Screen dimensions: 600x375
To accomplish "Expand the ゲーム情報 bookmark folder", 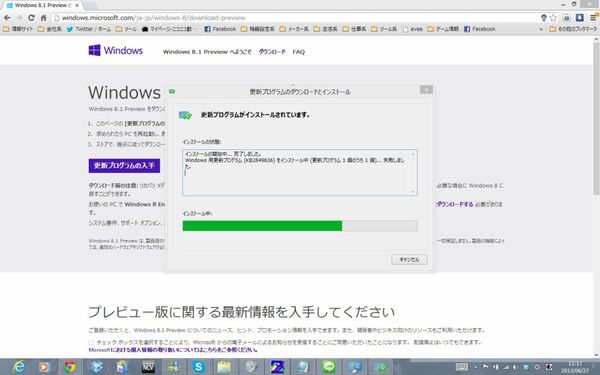I will 443,29.
